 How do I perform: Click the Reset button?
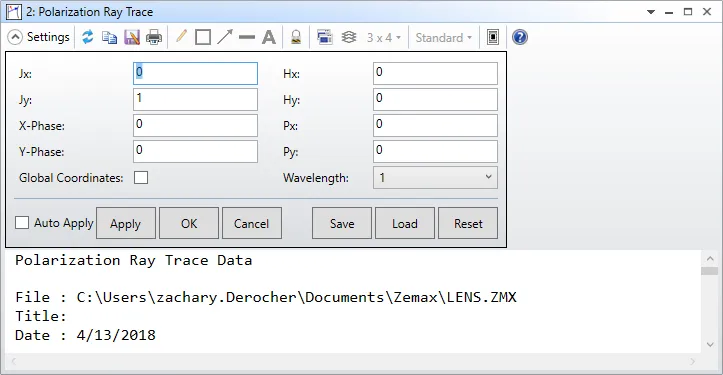(468, 223)
